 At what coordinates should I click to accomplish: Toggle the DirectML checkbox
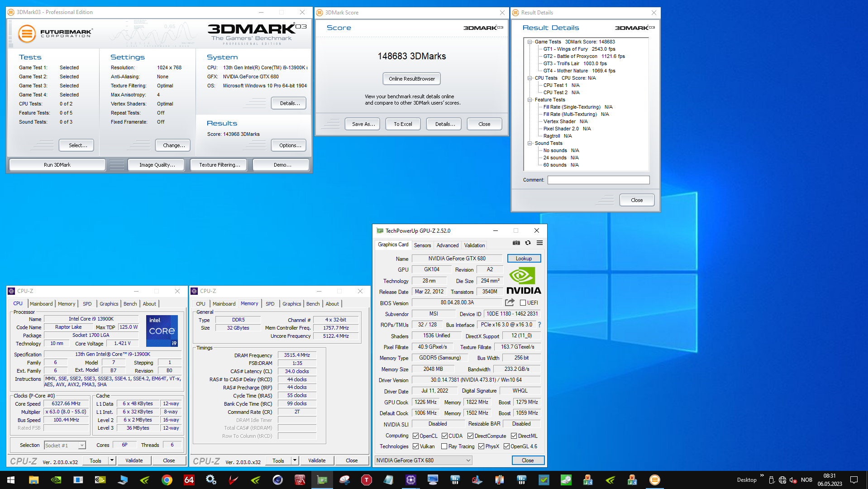click(514, 436)
